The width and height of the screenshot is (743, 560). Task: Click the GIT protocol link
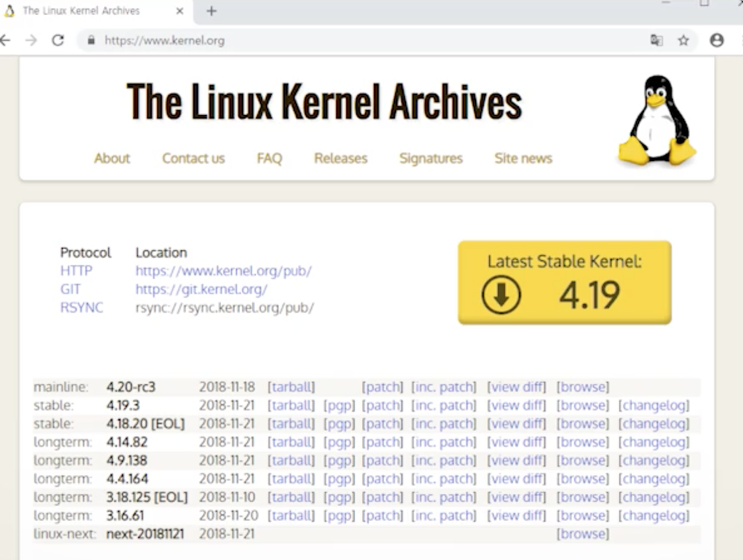(x=70, y=289)
